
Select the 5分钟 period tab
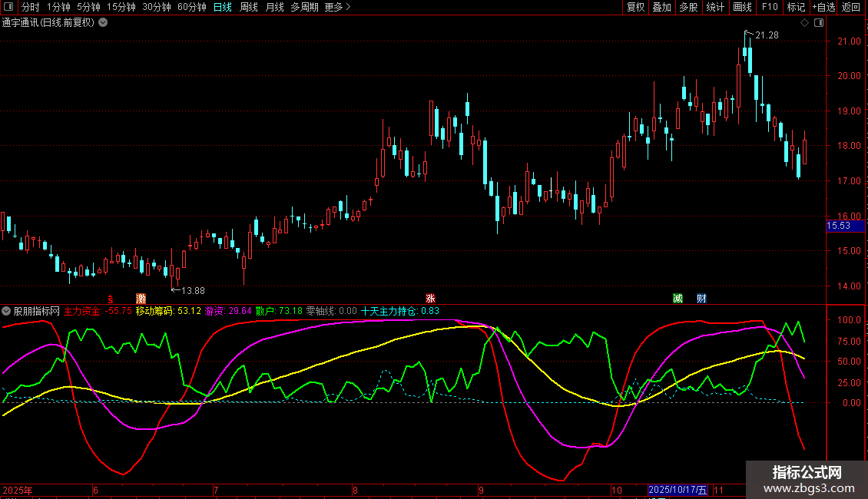coord(88,7)
